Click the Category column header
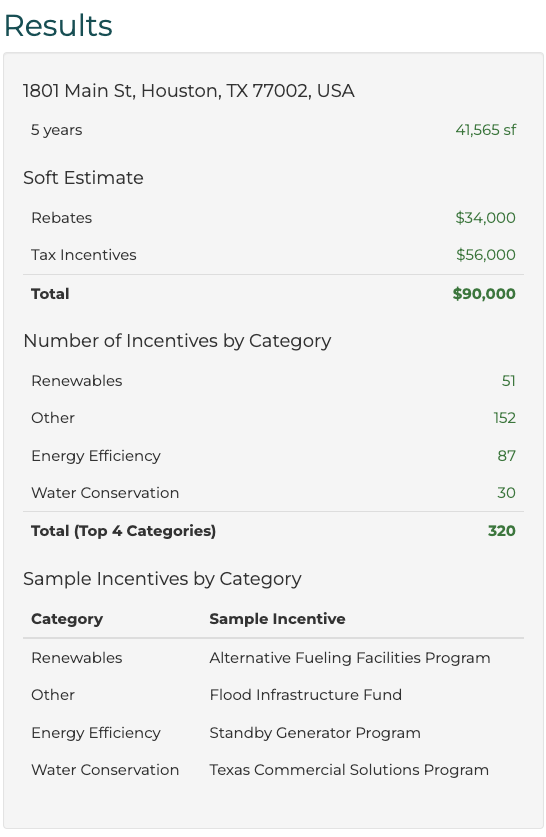Screen dimensions: 546x837 67,619
